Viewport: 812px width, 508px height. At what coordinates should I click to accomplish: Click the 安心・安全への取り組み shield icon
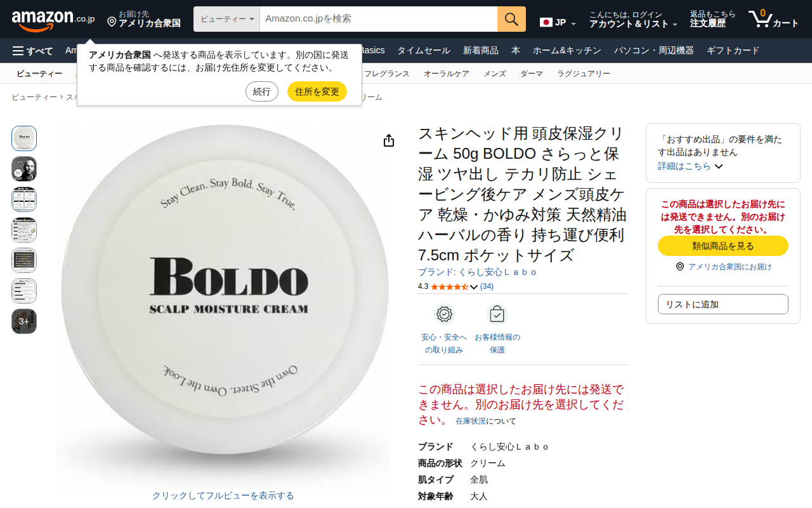[x=444, y=314]
